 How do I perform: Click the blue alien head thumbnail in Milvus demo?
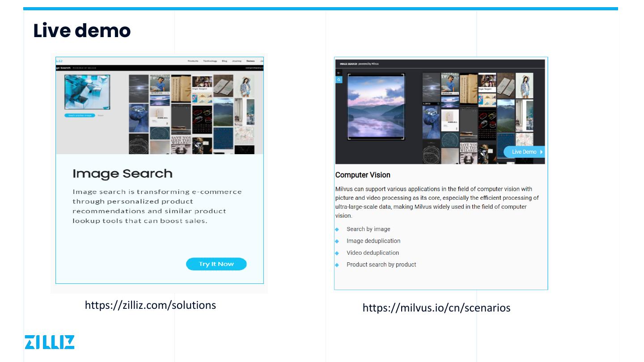(431, 122)
